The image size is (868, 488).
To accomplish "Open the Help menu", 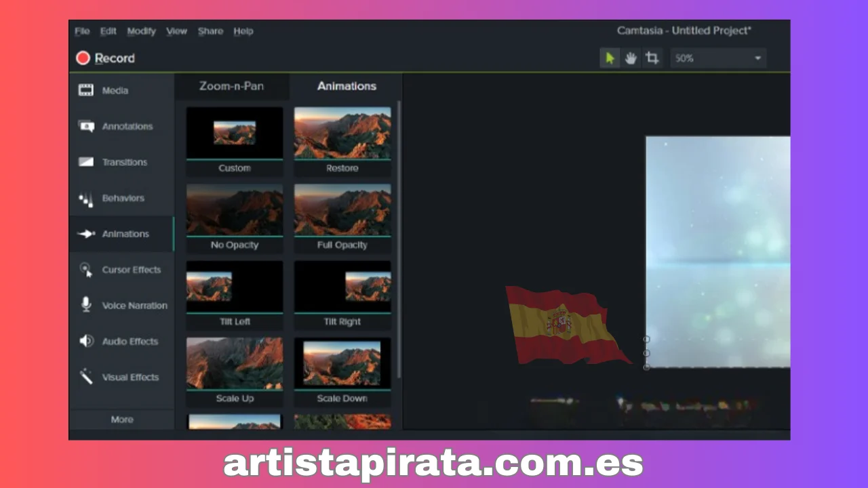I will point(243,31).
